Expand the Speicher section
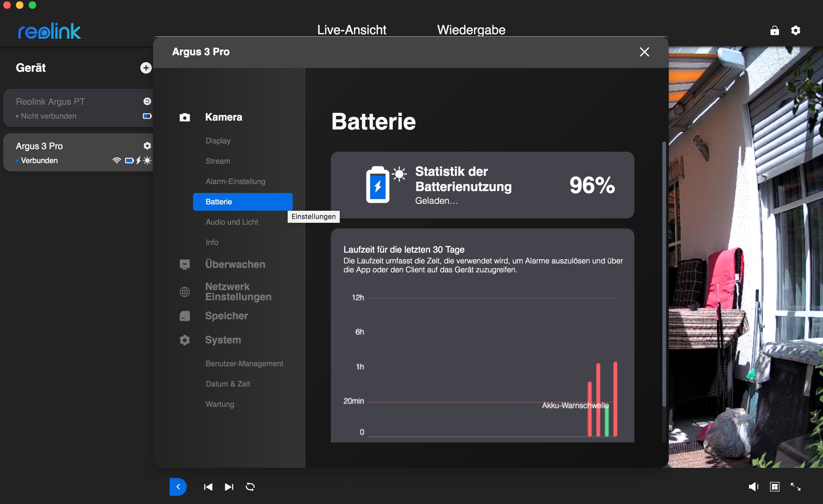This screenshot has height=504, width=823. pos(226,316)
